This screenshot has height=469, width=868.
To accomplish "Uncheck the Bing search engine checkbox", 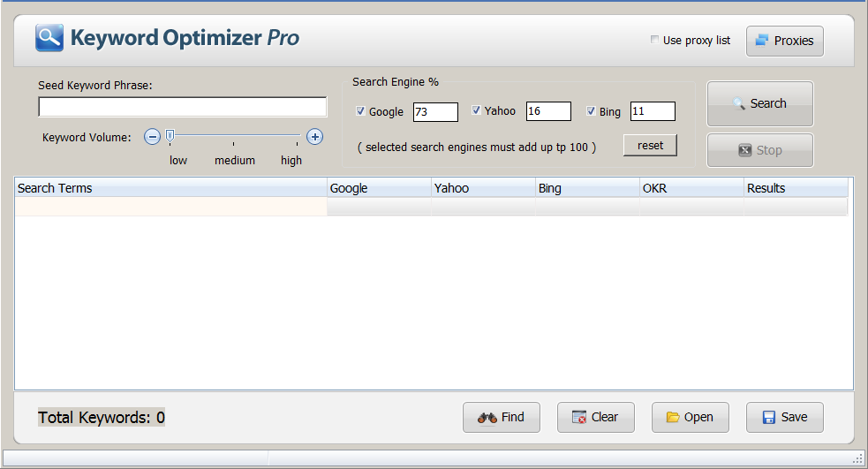I will [591, 110].
